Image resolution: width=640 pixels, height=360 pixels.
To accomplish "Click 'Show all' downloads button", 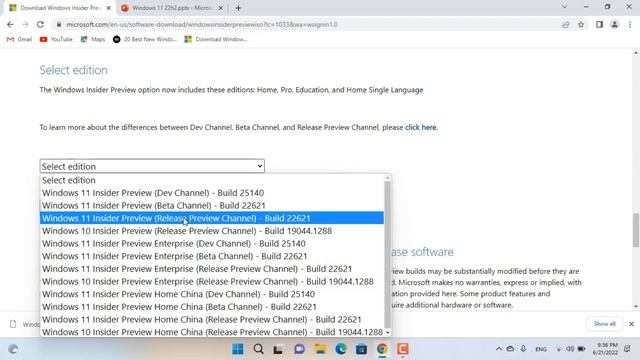I will (x=604, y=324).
